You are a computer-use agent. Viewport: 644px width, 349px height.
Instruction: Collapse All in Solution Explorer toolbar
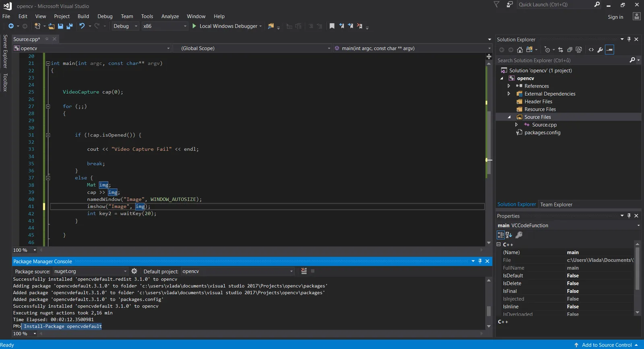570,50
